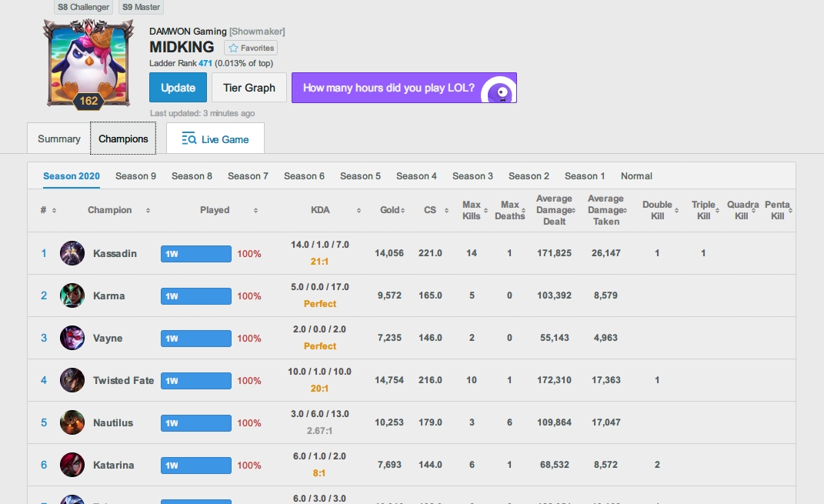Click Katarina champion name

tap(114, 465)
